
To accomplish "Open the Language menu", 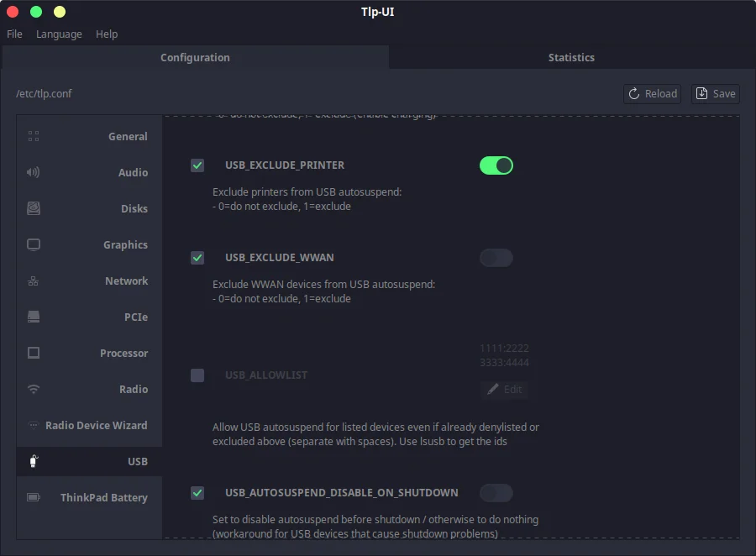I will 59,34.
